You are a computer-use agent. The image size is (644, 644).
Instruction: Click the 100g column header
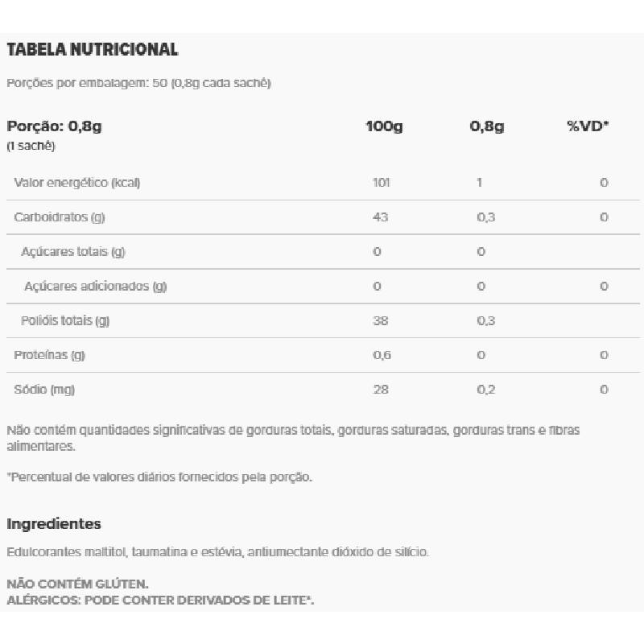pyautogui.click(x=384, y=126)
